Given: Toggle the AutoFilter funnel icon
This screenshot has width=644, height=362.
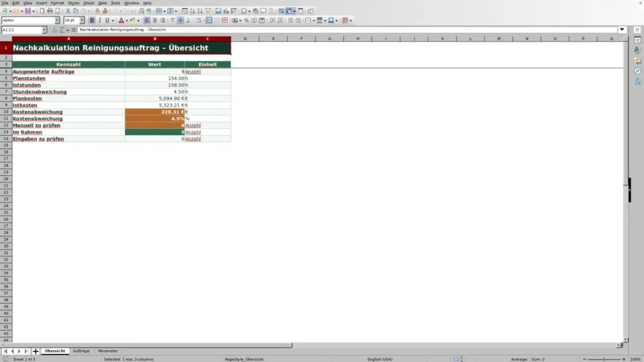Looking at the screenshot, I should pyautogui.click(x=208, y=11).
